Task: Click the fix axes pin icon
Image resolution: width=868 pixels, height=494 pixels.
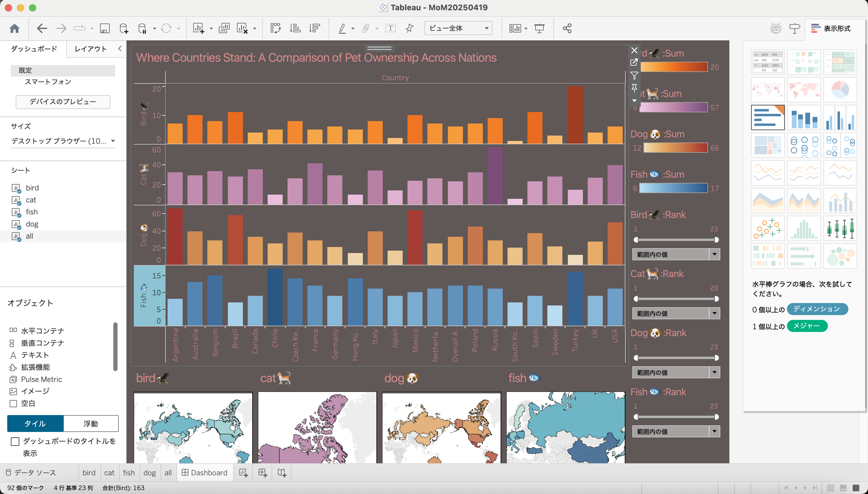Action: click(410, 28)
